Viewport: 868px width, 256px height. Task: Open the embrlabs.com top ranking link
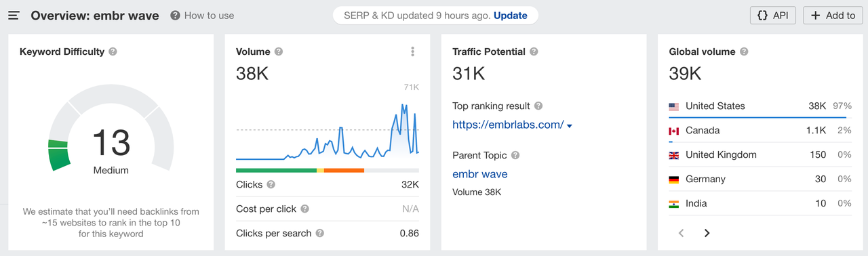point(508,125)
